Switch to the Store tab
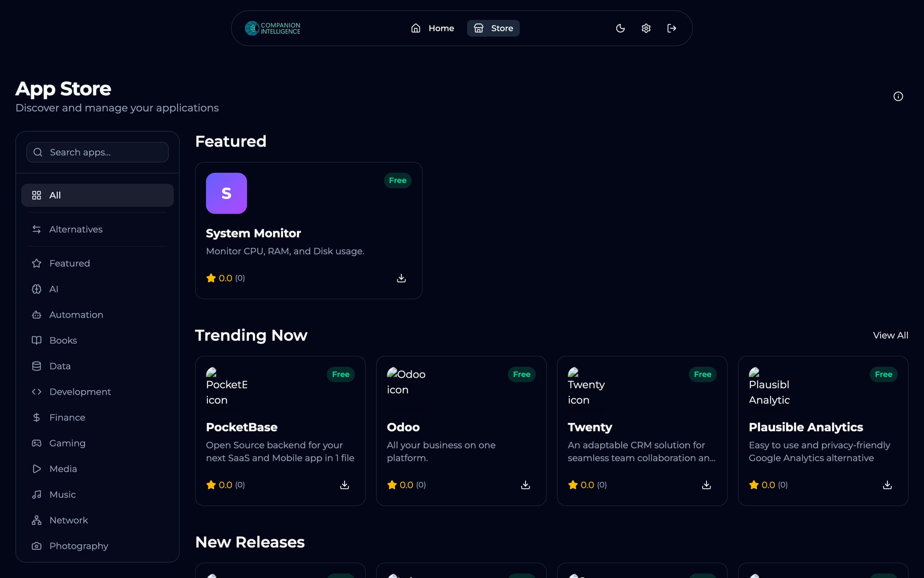This screenshot has width=924, height=578. (493, 28)
